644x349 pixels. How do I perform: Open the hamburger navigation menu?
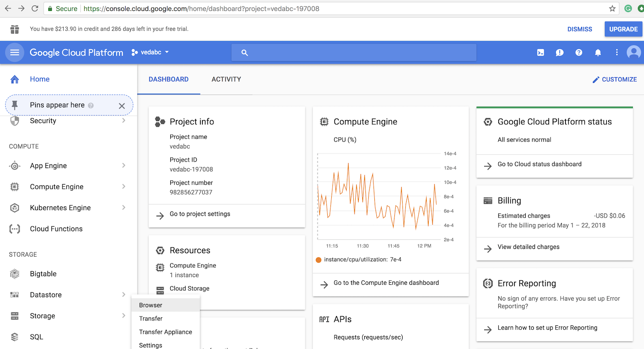click(15, 52)
